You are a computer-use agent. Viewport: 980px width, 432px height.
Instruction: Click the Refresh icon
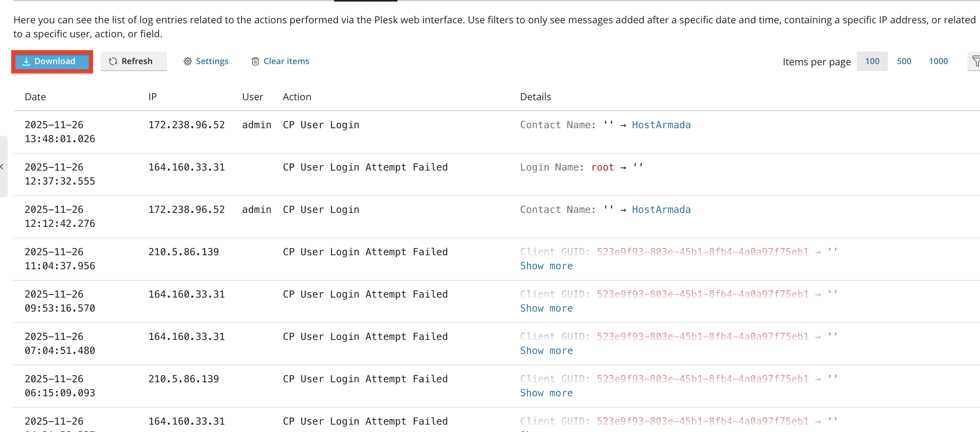point(113,61)
